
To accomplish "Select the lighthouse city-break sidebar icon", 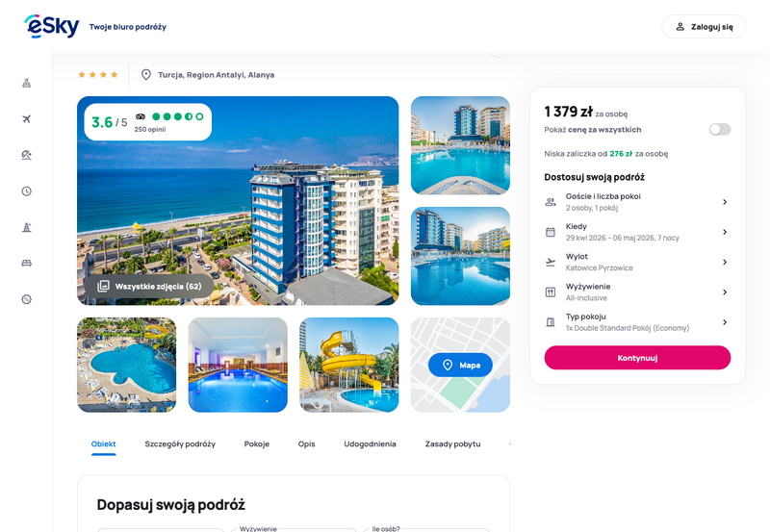I will [27, 227].
